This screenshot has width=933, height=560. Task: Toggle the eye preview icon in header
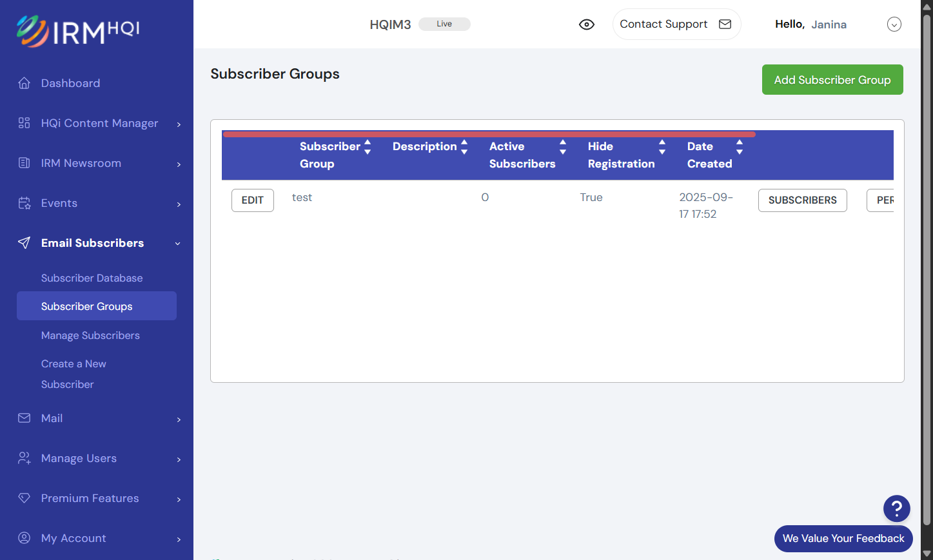click(x=587, y=24)
